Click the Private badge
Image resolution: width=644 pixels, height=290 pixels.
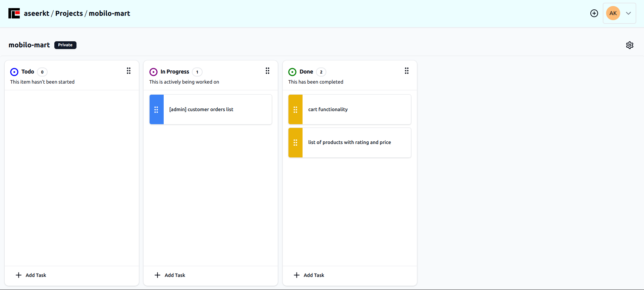[65, 45]
